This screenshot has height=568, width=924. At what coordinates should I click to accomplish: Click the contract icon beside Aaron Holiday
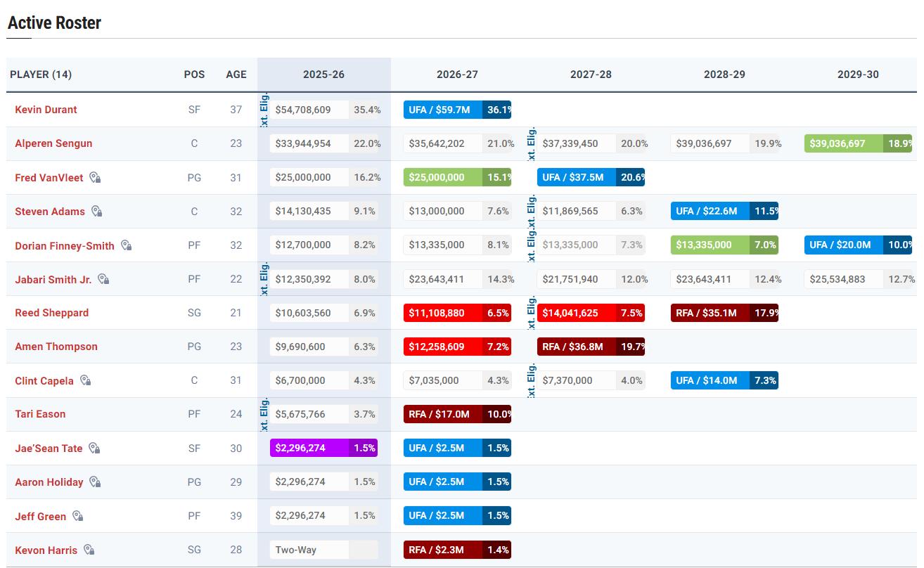pyautogui.click(x=95, y=482)
